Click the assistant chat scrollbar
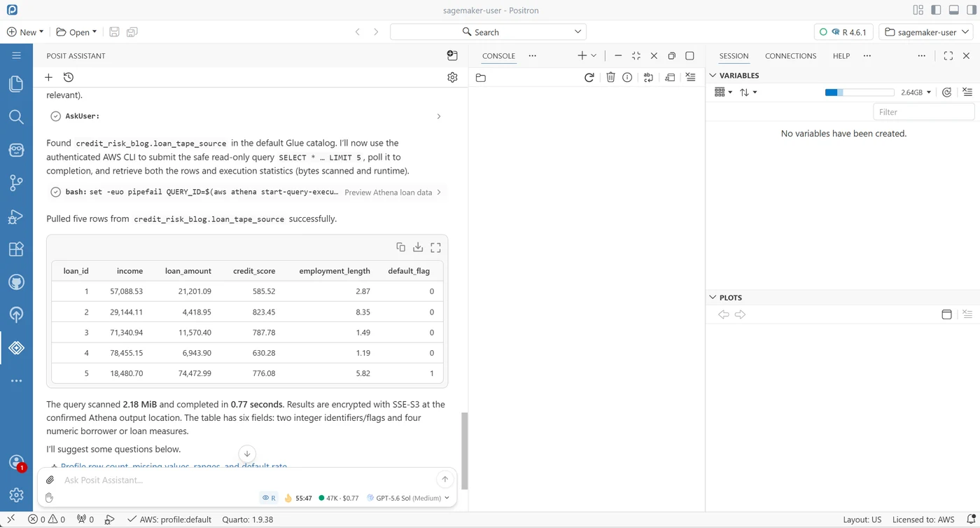 (x=465, y=451)
